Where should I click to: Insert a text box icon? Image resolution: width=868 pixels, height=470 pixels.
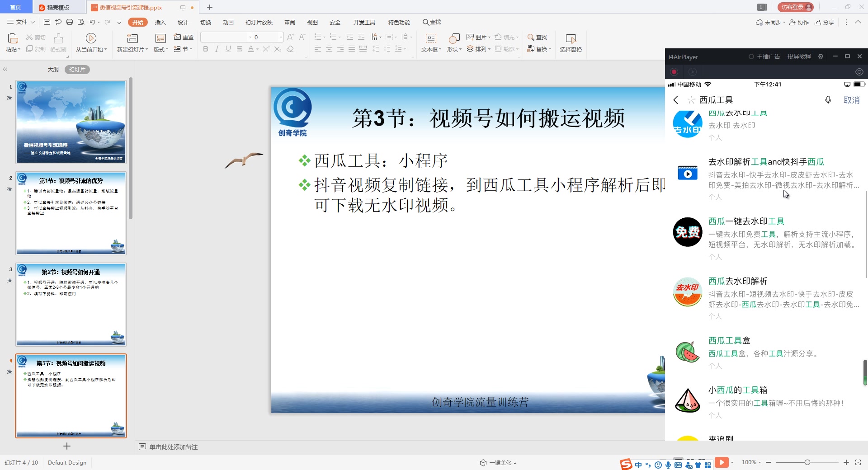(431, 38)
